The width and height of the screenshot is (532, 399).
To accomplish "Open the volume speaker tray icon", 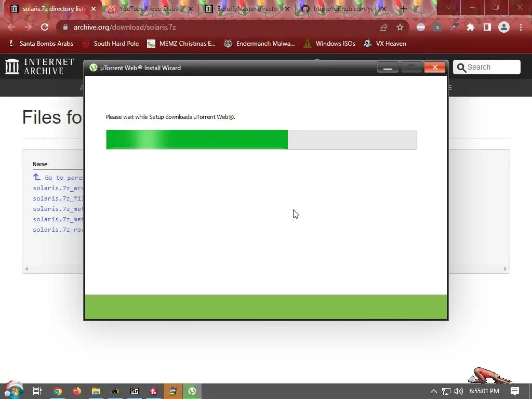I will click(x=459, y=391).
